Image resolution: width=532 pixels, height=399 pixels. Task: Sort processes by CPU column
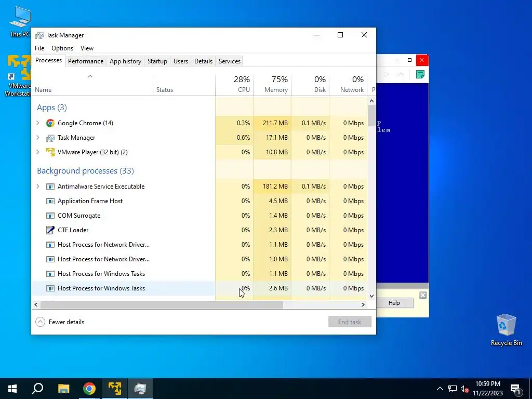pyautogui.click(x=234, y=85)
